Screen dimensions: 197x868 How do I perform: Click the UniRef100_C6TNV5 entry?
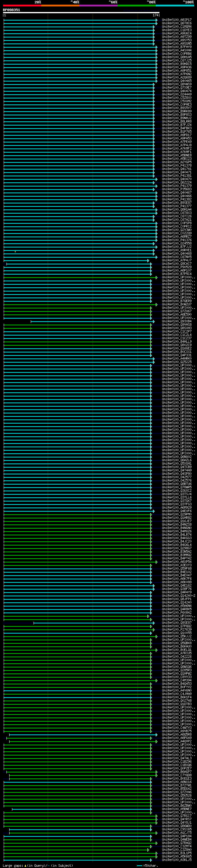[x=176, y=257]
